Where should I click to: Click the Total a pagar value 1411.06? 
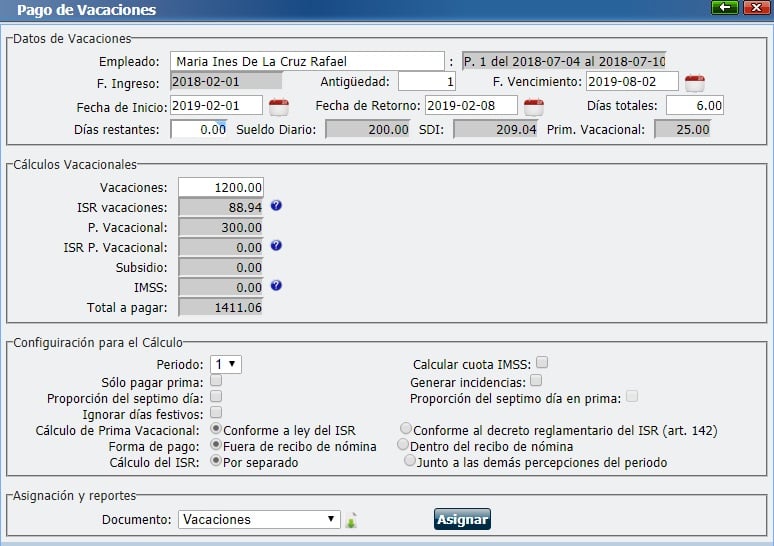tap(221, 308)
